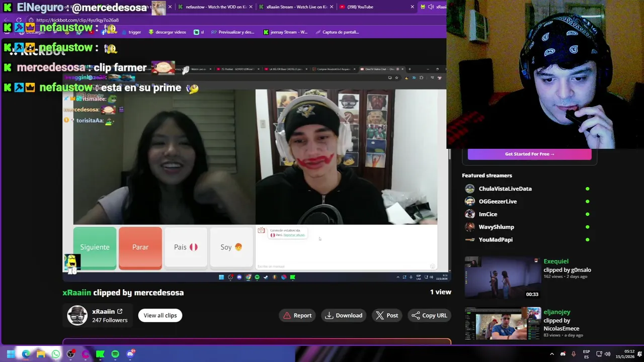Show hidden system tray icons chevron
This screenshot has height=362, width=644.
[x=552, y=354]
